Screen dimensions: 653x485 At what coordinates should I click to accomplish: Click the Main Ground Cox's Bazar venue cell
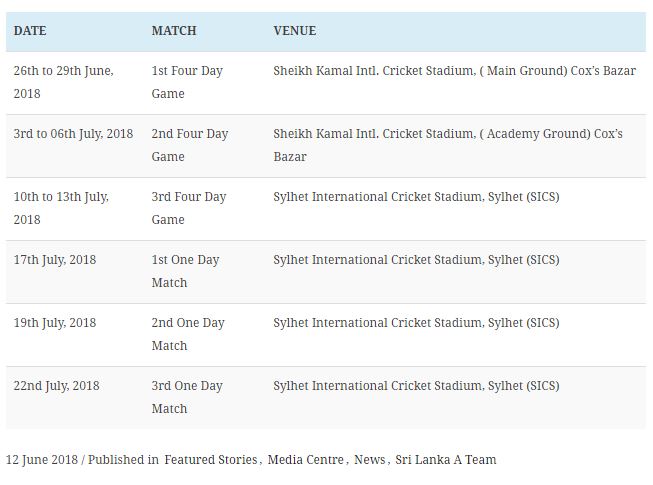pyautogui.click(x=454, y=71)
